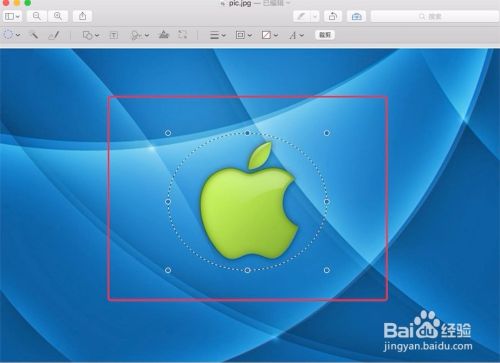Open the line style menu

click(x=218, y=35)
